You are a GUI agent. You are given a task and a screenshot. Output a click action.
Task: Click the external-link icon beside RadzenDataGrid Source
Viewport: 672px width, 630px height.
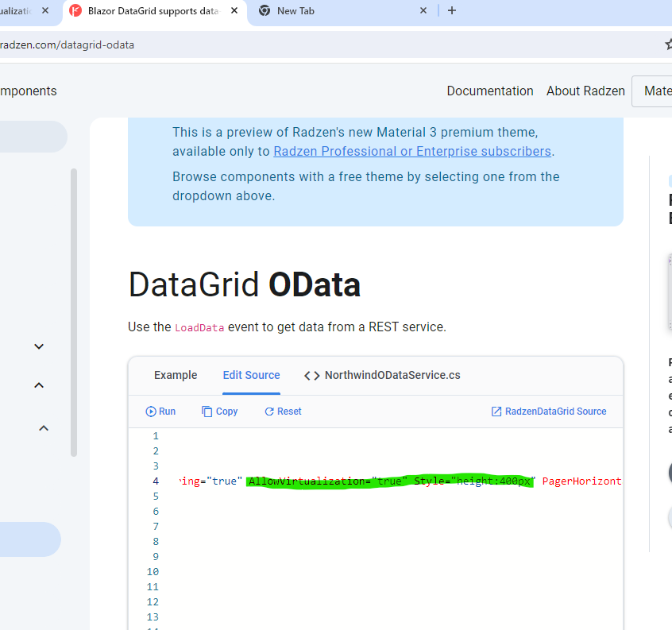click(x=496, y=412)
